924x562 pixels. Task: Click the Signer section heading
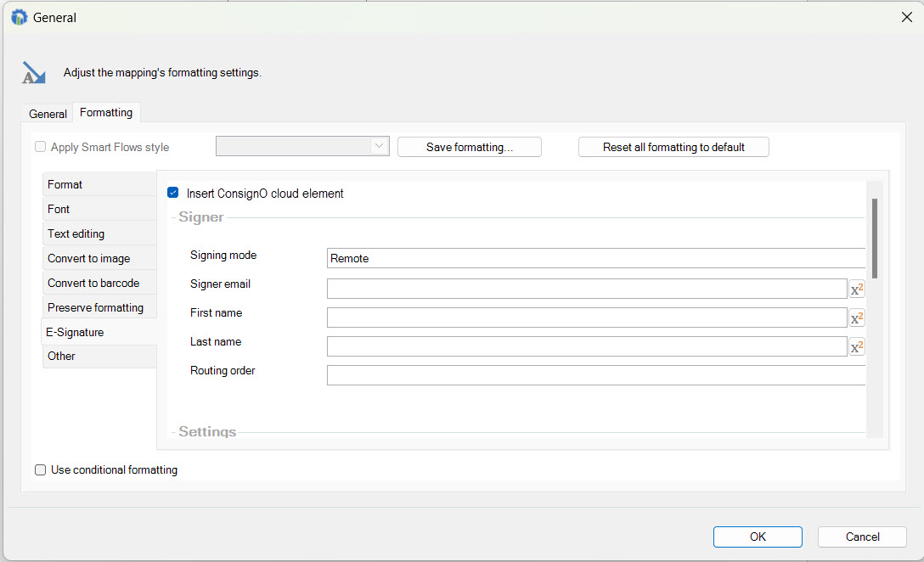[201, 216]
